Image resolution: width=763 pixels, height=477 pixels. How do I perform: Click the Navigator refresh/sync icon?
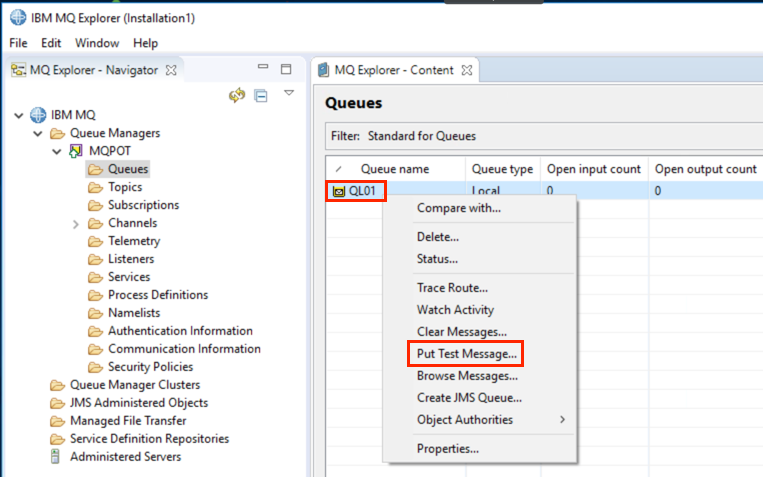pyautogui.click(x=237, y=95)
